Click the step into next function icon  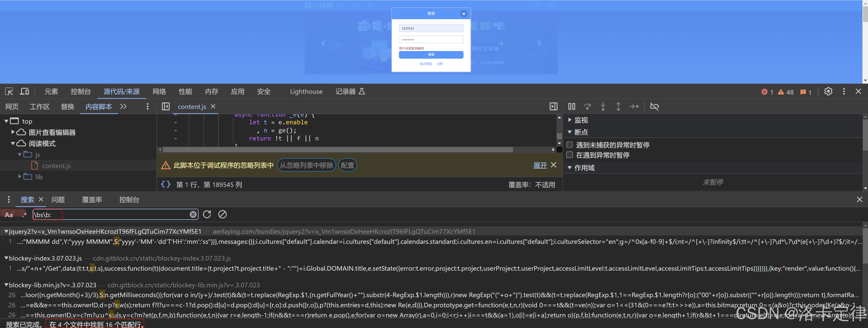[x=603, y=107]
